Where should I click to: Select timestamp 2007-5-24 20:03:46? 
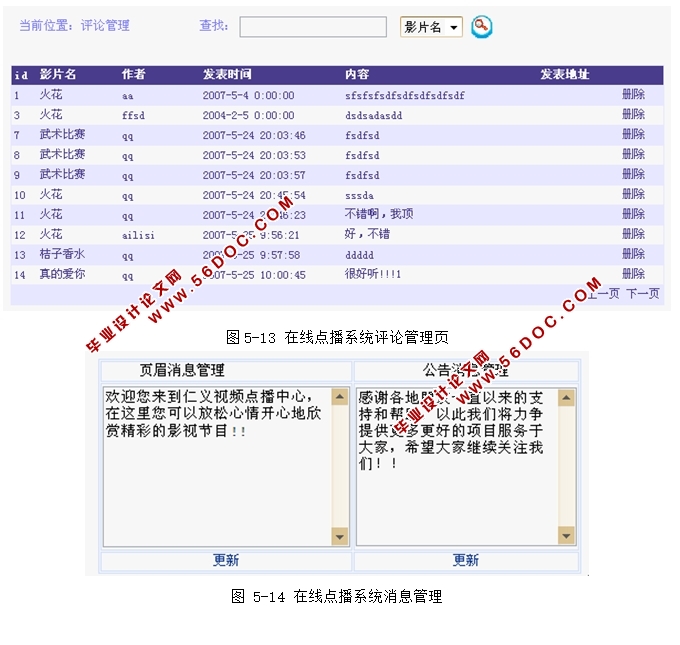[254, 135]
